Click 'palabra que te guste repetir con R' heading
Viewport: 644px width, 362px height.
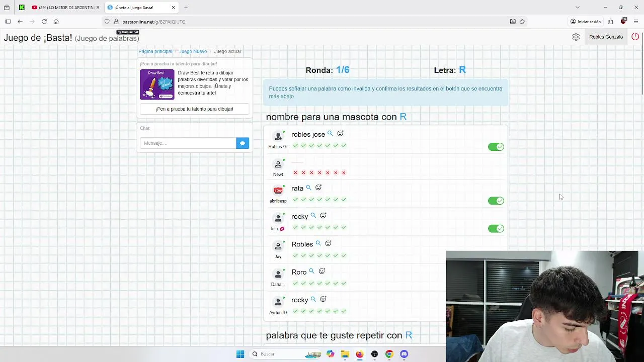pyautogui.click(x=339, y=335)
